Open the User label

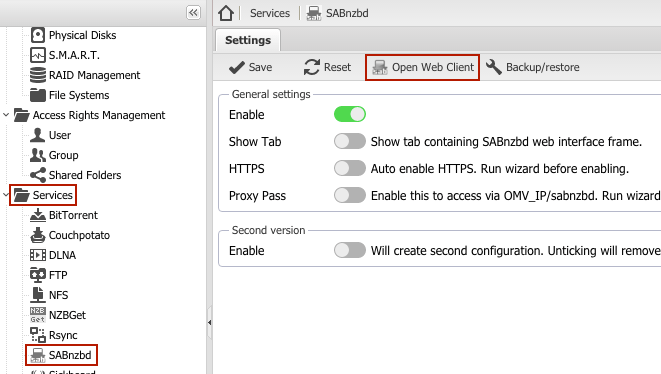[x=60, y=135]
